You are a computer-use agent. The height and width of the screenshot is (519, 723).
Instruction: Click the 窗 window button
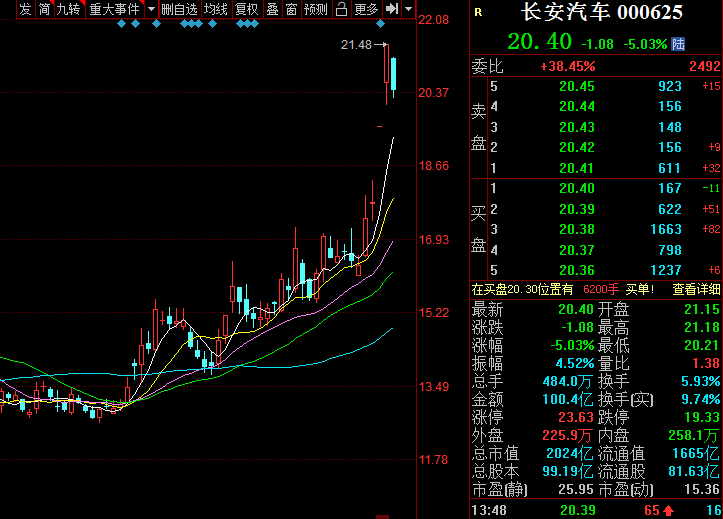click(x=291, y=9)
